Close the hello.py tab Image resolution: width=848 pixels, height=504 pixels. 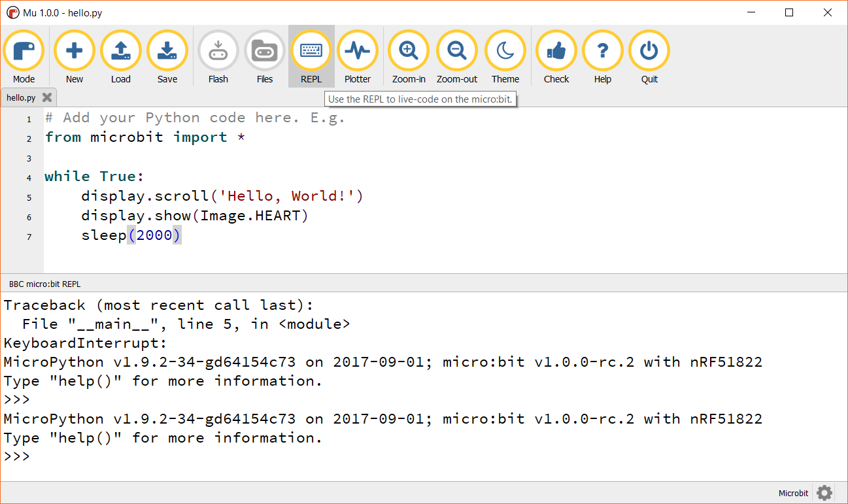pyautogui.click(x=47, y=97)
